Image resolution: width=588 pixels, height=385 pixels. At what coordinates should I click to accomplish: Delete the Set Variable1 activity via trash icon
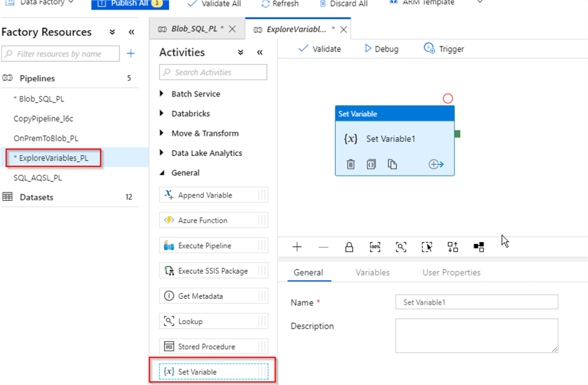click(350, 164)
